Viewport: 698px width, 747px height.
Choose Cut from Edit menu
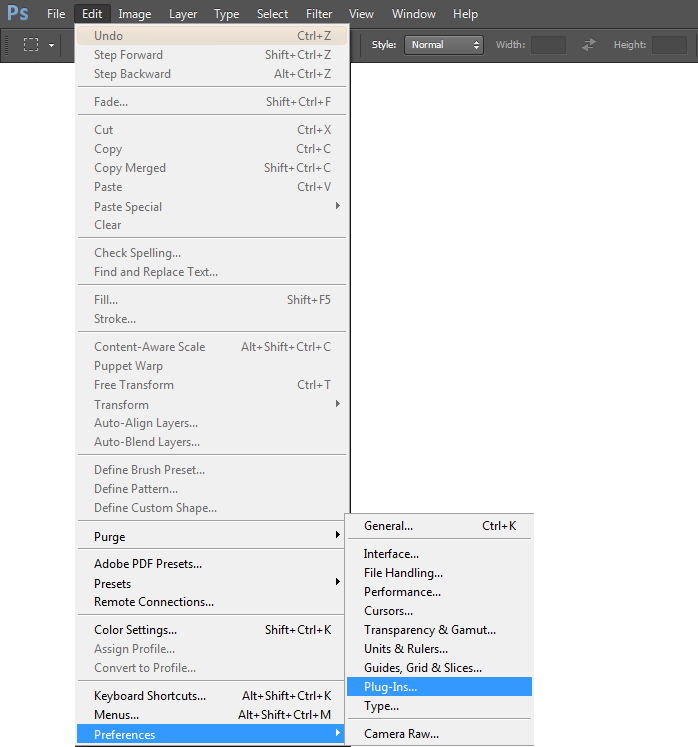[x=212, y=130]
